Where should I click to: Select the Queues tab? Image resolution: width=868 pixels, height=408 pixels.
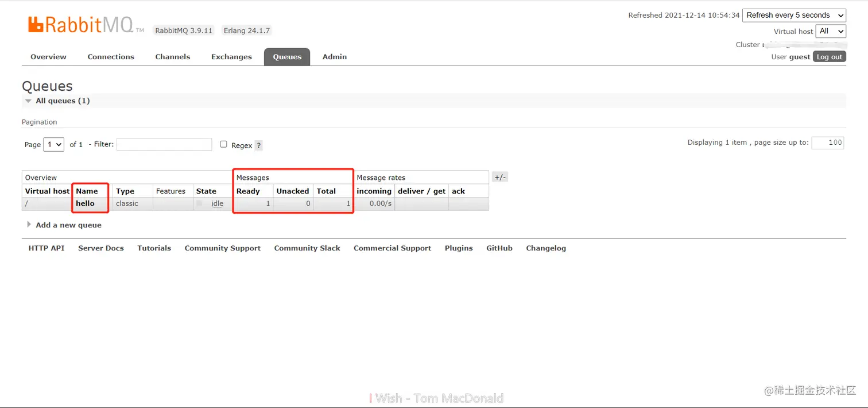[287, 57]
